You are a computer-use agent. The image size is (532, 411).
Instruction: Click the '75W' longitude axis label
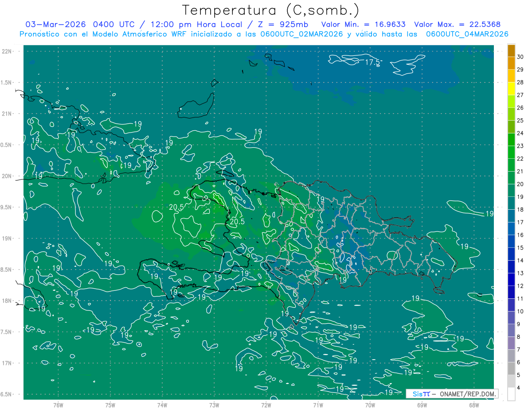[x=110, y=405]
